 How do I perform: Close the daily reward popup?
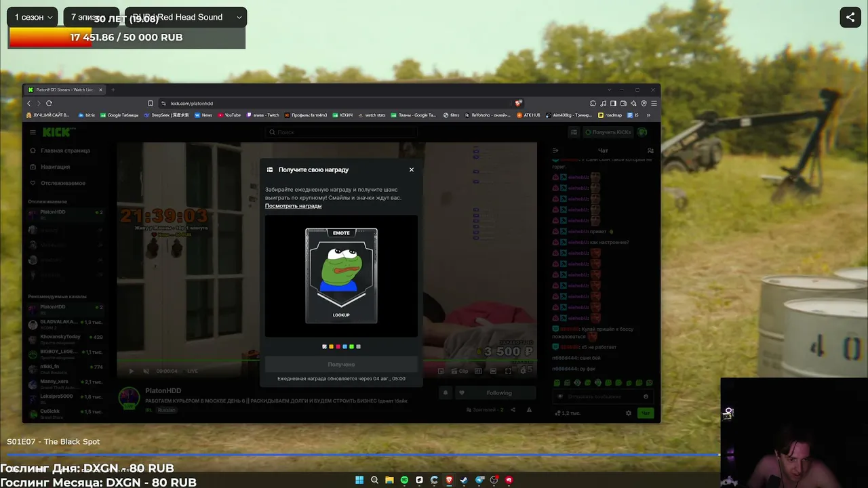click(411, 169)
